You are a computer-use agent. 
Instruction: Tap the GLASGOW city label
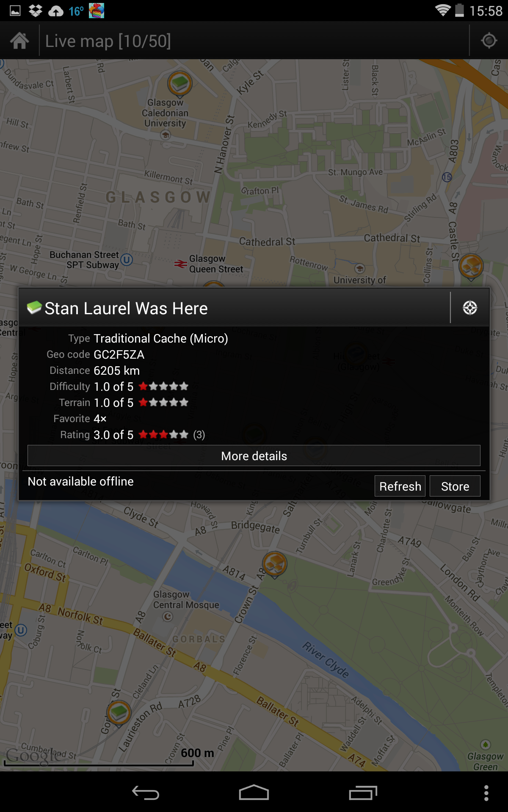click(x=158, y=197)
